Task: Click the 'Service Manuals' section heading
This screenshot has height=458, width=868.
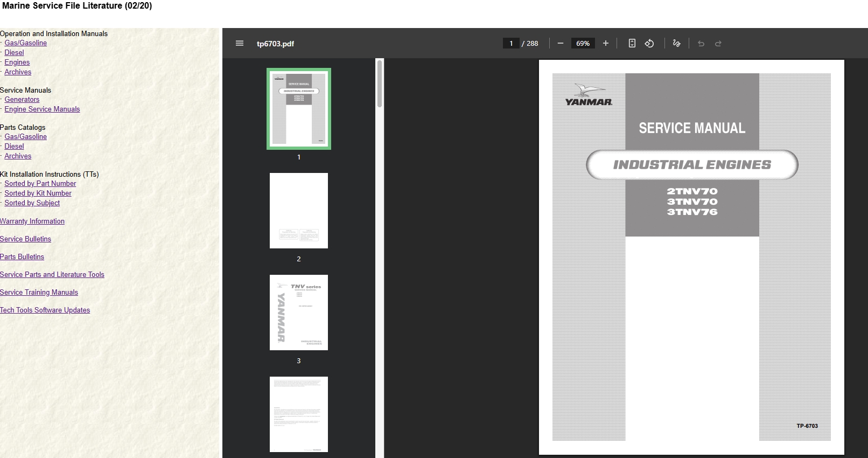Action: point(26,91)
